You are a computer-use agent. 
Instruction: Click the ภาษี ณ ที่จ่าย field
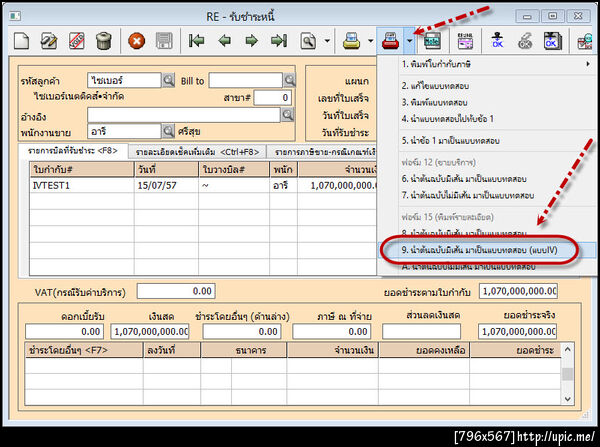click(x=331, y=331)
